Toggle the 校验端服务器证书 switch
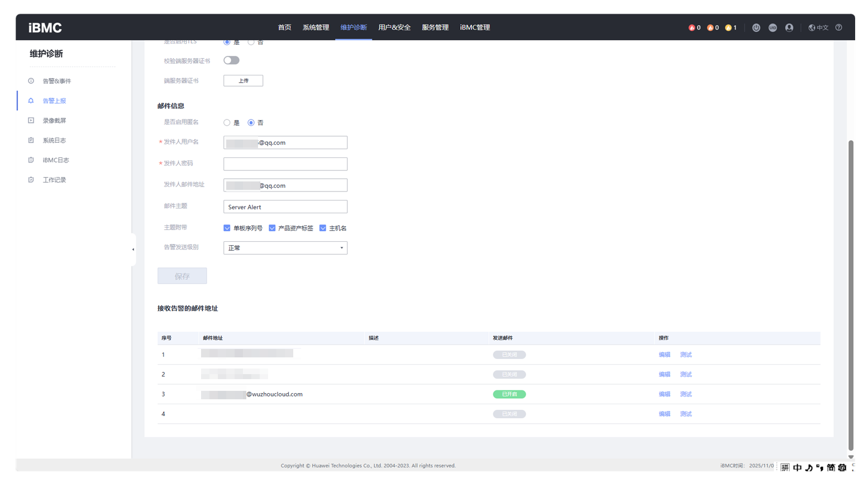The image size is (868, 483). click(231, 60)
